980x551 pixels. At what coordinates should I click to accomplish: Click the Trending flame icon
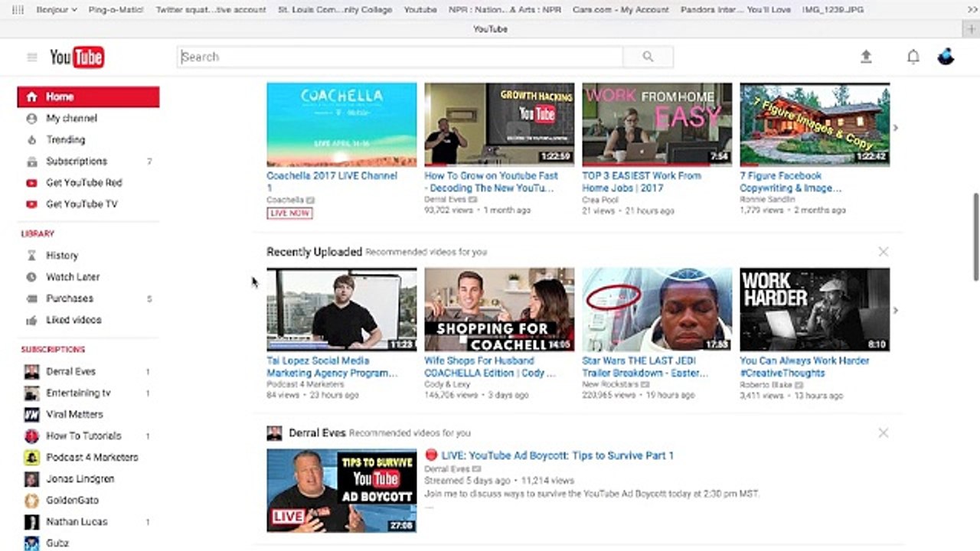(31, 140)
